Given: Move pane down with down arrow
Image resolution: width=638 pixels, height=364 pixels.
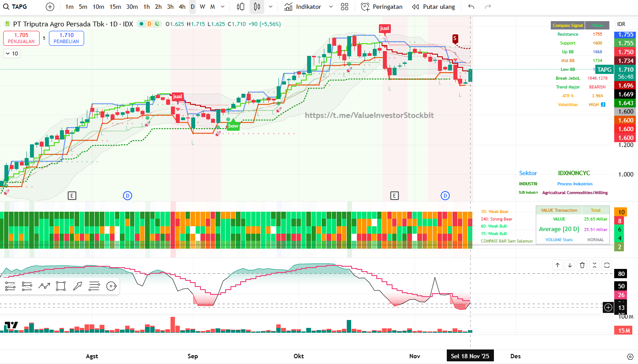Looking at the screenshot, I should (x=570, y=265).
